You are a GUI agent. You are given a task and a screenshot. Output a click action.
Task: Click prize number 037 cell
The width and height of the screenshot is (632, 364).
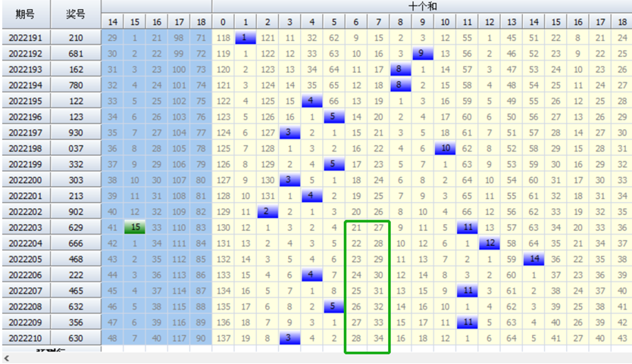pos(75,148)
